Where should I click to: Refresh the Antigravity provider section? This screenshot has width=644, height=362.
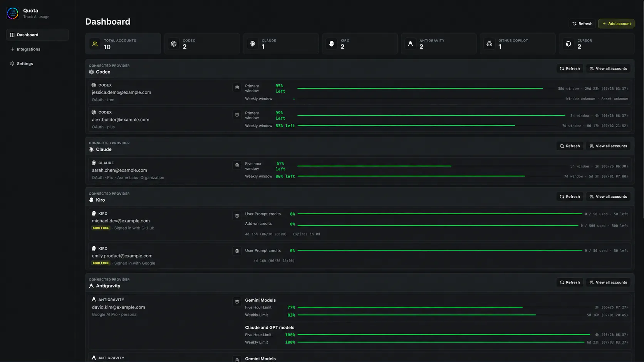tap(570, 282)
